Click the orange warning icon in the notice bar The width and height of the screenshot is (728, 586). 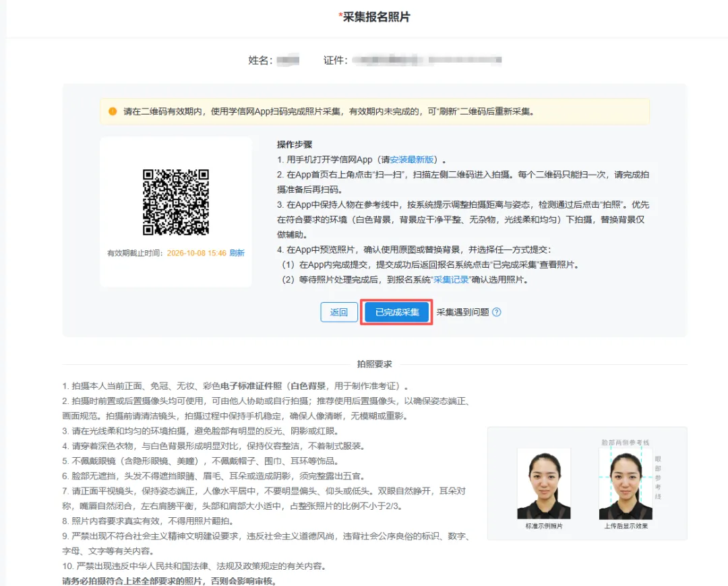[x=113, y=111]
